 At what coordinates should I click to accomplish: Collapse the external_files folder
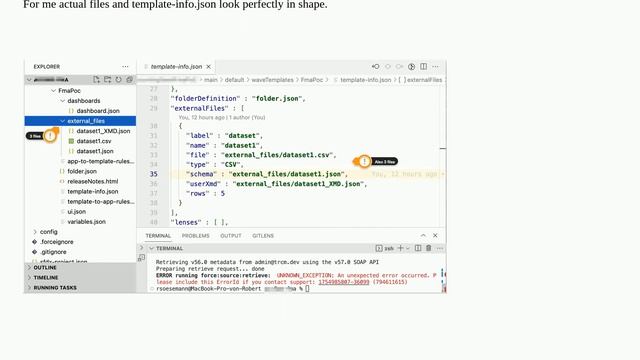pyautogui.click(x=62, y=121)
